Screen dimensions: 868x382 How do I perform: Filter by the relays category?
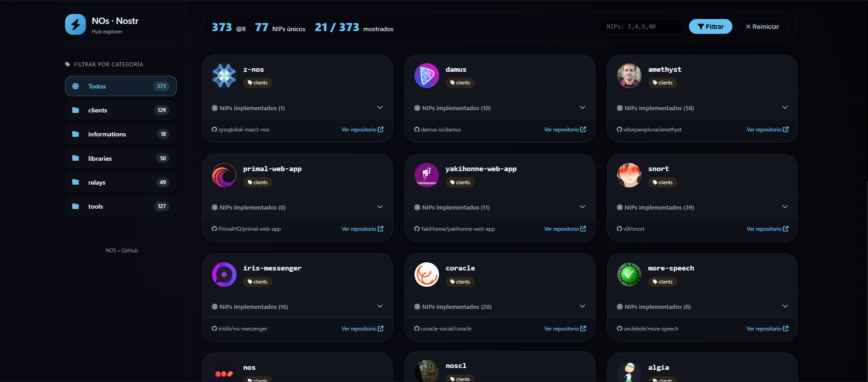coord(121,182)
